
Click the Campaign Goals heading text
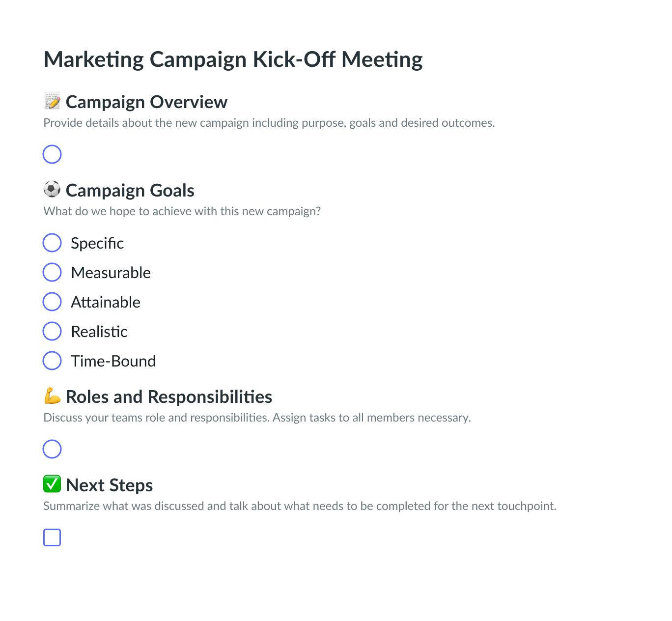click(130, 191)
